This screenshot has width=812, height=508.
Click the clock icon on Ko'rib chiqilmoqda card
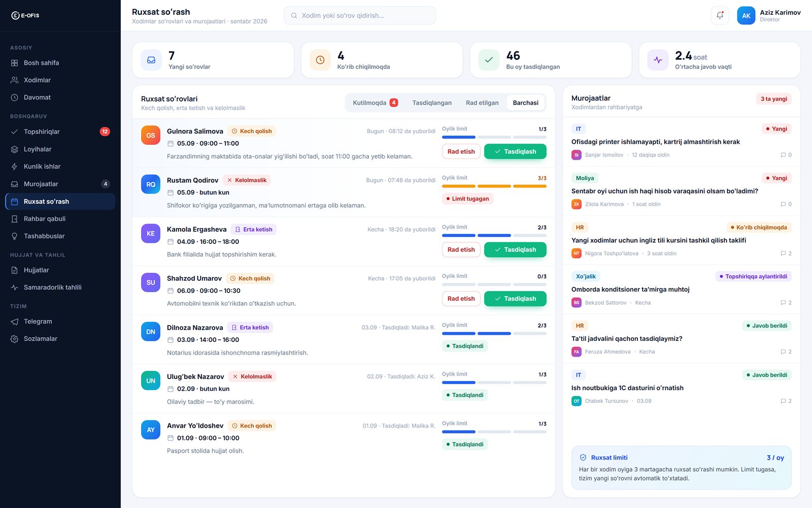click(320, 60)
